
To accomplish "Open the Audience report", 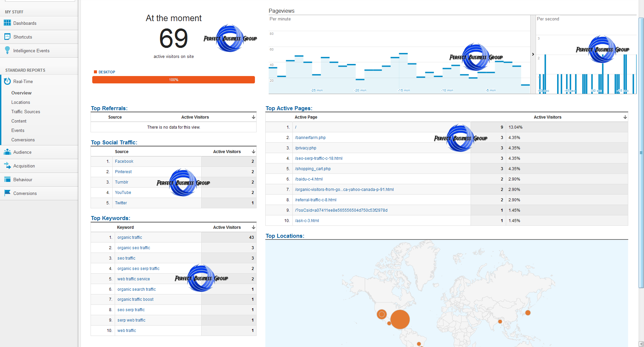I will tap(22, 152).
